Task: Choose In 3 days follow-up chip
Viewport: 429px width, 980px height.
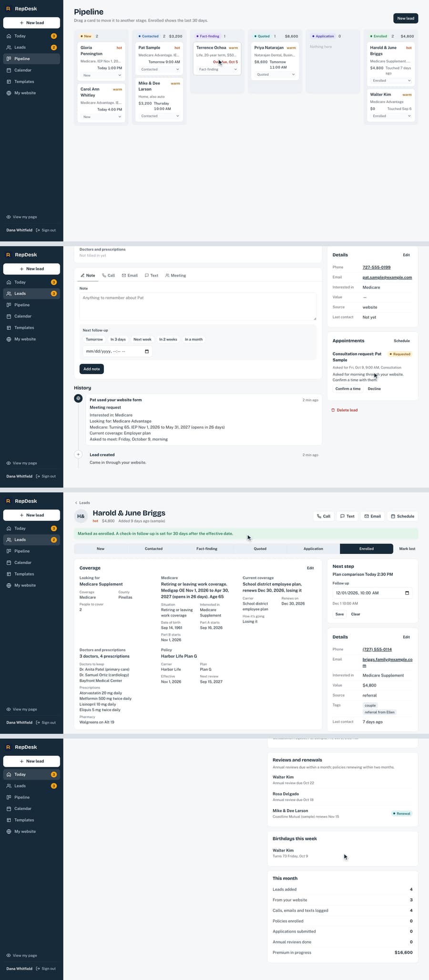Action: (118, 340)
